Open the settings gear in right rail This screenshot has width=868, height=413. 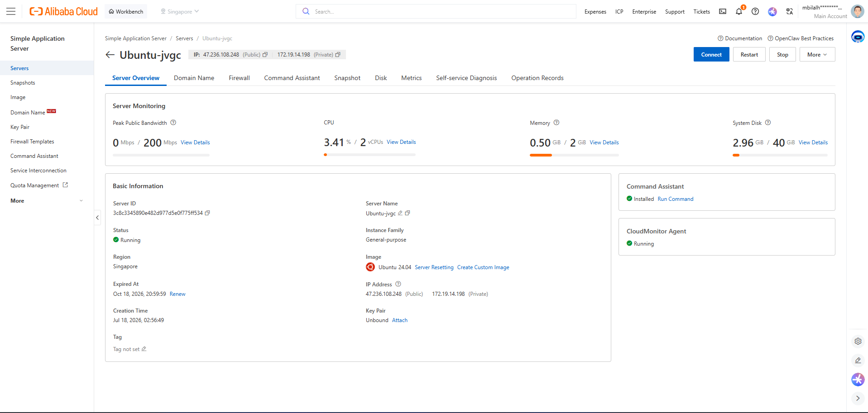point(858,342)
